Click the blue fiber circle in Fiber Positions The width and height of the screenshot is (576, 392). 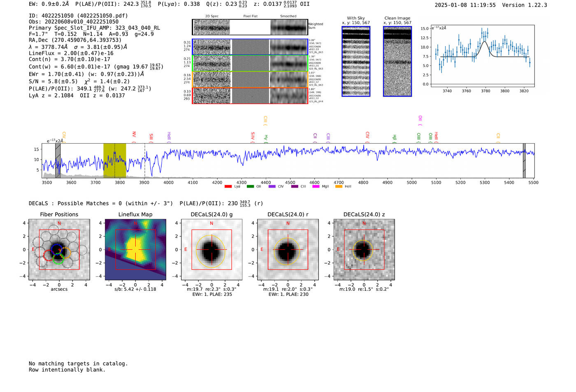(x=57, y=249)
